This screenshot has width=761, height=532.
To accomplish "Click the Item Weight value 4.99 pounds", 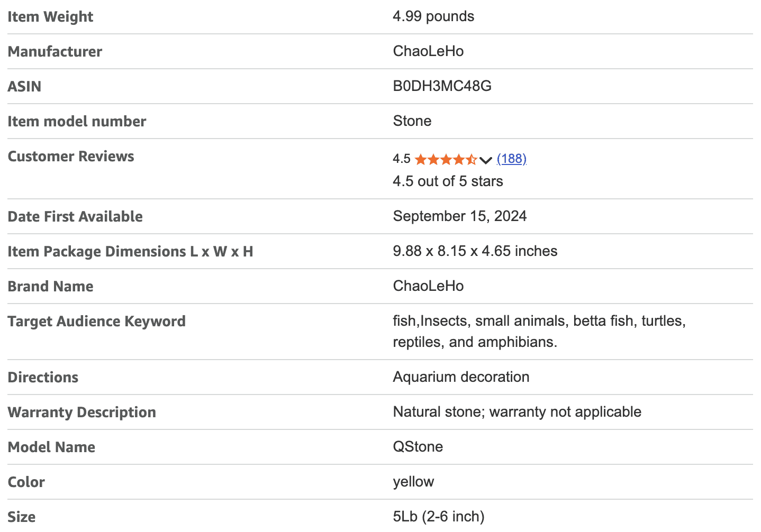I will [x=433, y=16].
